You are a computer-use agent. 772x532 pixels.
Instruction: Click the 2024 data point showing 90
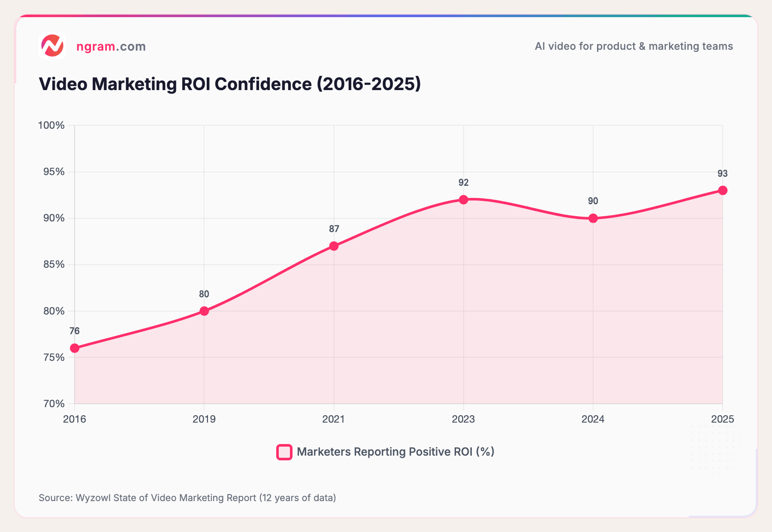(593, 218)
